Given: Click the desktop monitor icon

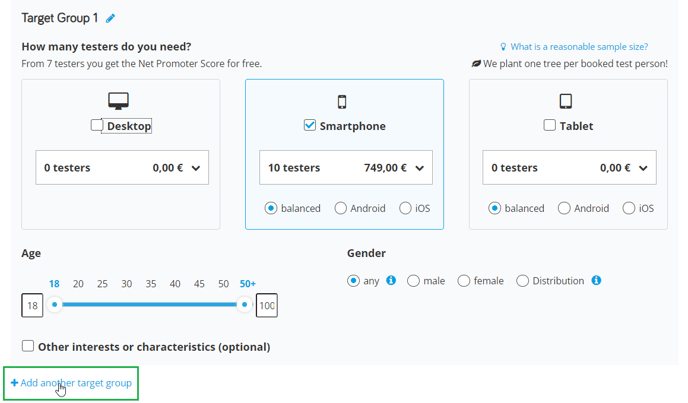Looking at the screenshot, I should click(x=118, y=101).
